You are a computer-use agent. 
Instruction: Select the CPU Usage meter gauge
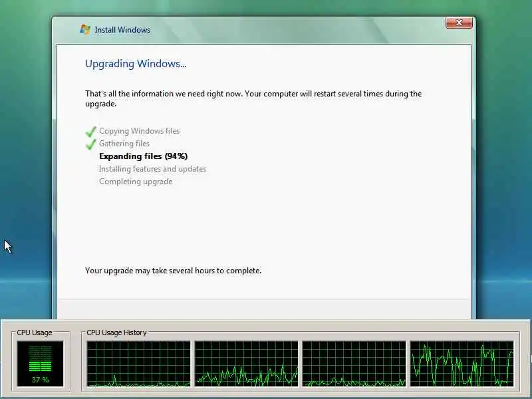(40, 363)
